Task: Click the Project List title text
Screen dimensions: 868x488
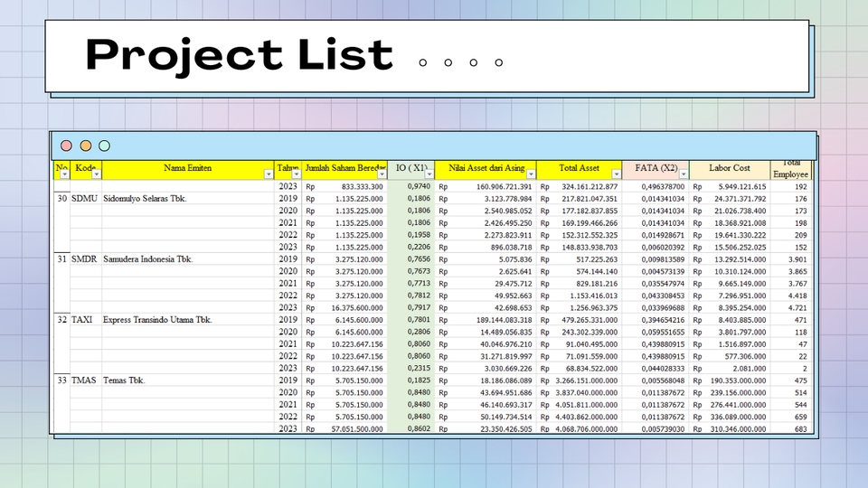Action: 239,55
